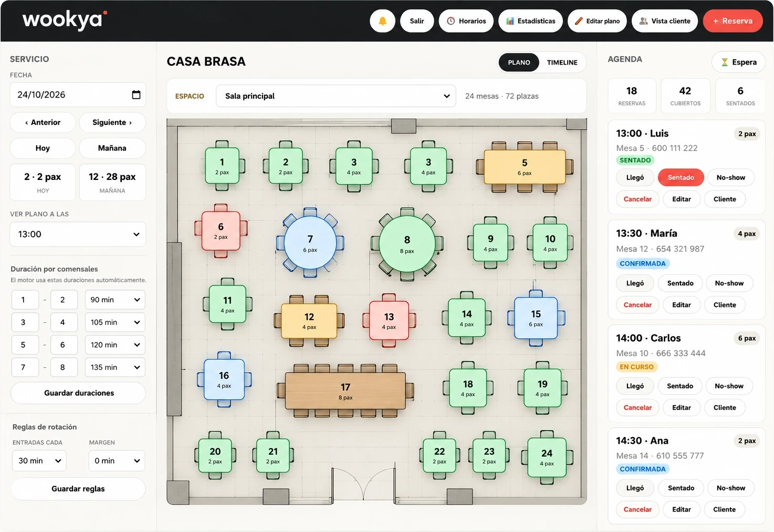Click Guardar duraciones button
This screenshot has height=532, width=774.
pos(78,393)
